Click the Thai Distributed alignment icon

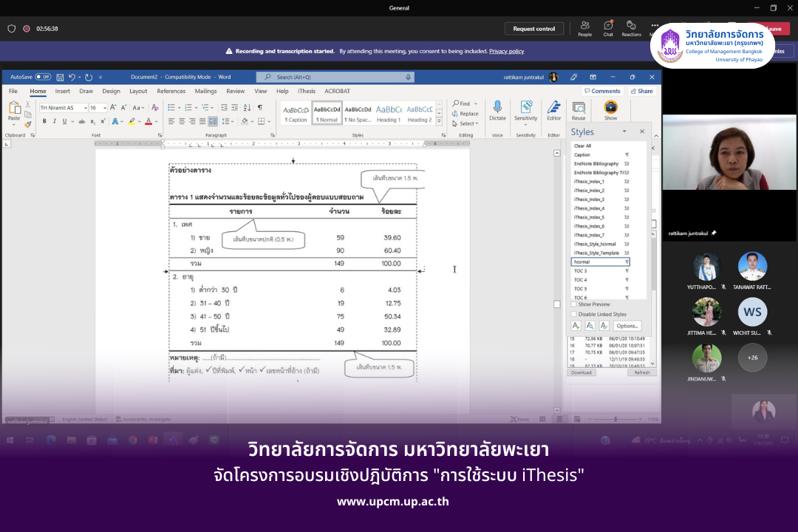pyautogui.click(x=213, y=121)
